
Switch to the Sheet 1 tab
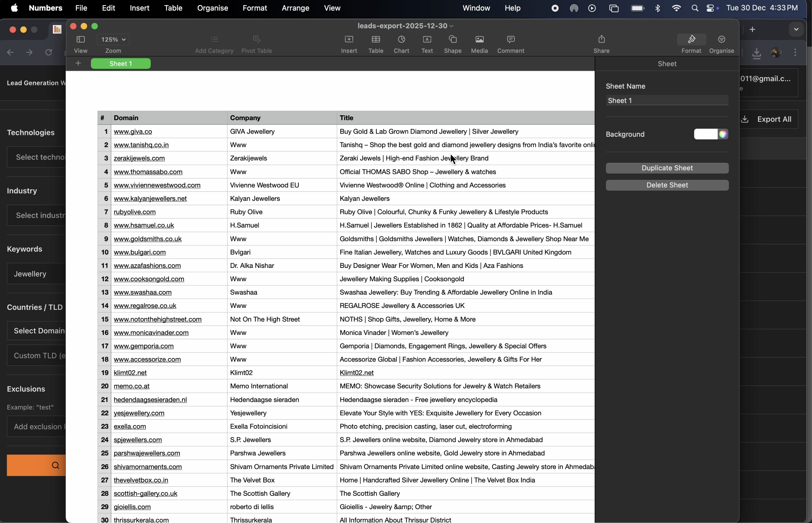pos(121,64)
